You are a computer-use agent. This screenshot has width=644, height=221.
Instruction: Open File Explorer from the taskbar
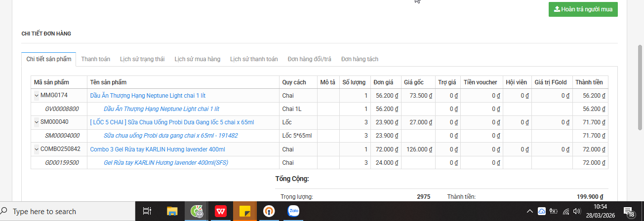coord(172,211)
